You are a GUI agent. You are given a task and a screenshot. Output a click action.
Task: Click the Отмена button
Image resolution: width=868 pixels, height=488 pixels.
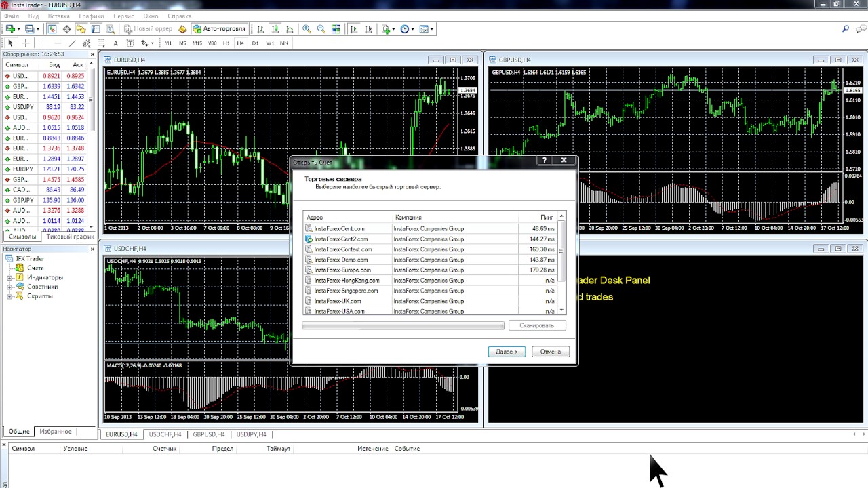(x=551, y=351)
